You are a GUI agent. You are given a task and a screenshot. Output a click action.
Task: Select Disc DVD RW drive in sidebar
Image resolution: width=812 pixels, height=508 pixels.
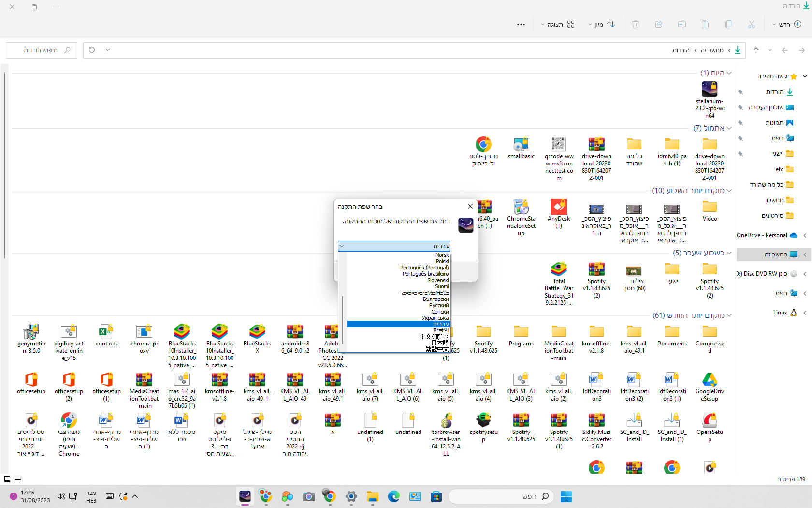[x=767, y=274]
